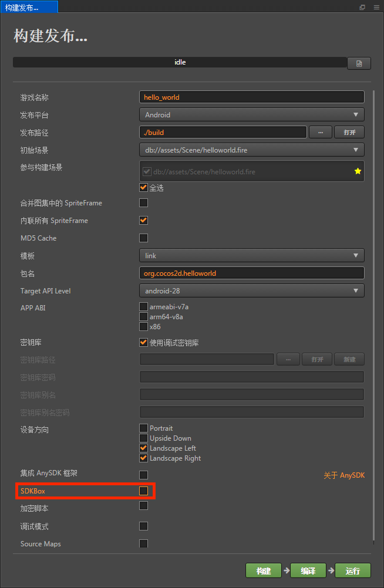Click the 密钥库别名 input field
The width and height of the screenshot is (384, 588).
pos(252,394)
